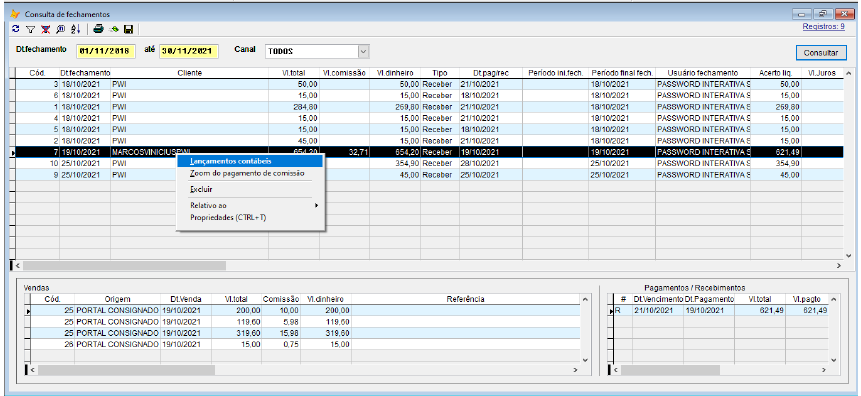
Task: Sort records with A-Z icon
Action: (x=76, y=29)
